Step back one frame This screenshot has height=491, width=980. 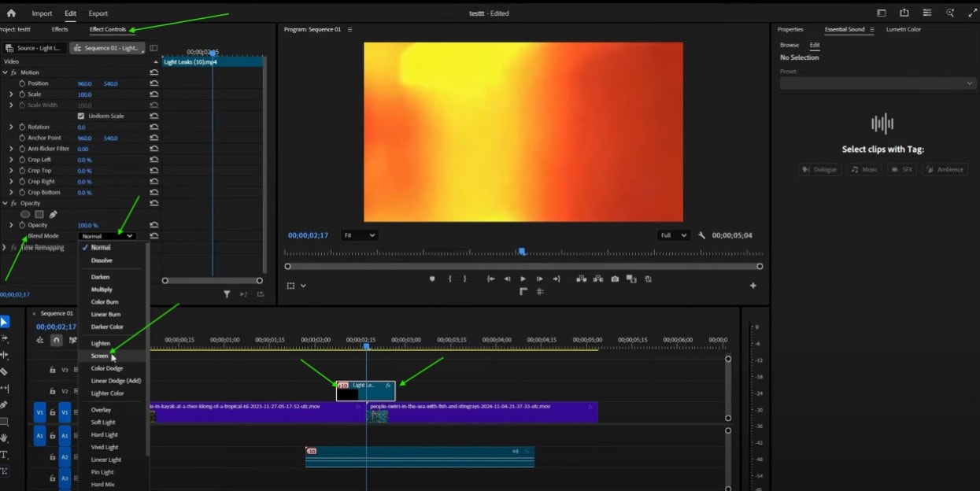coord(507,279)
